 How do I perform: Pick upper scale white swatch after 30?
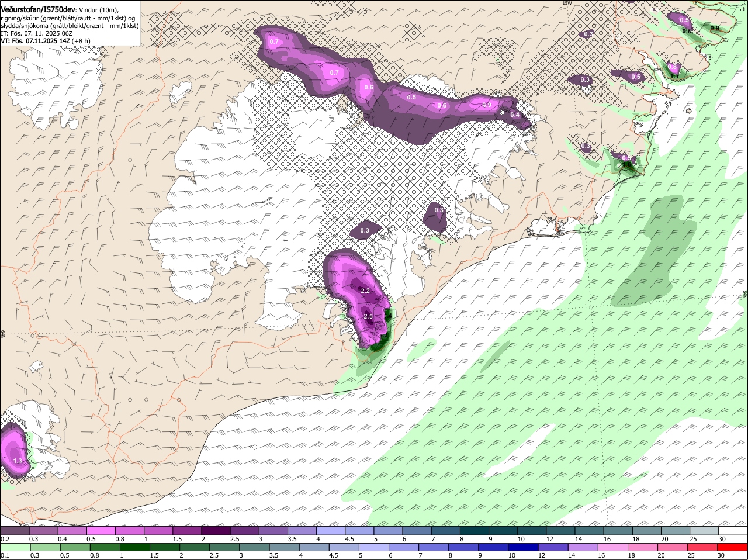[x=733, y=531]
